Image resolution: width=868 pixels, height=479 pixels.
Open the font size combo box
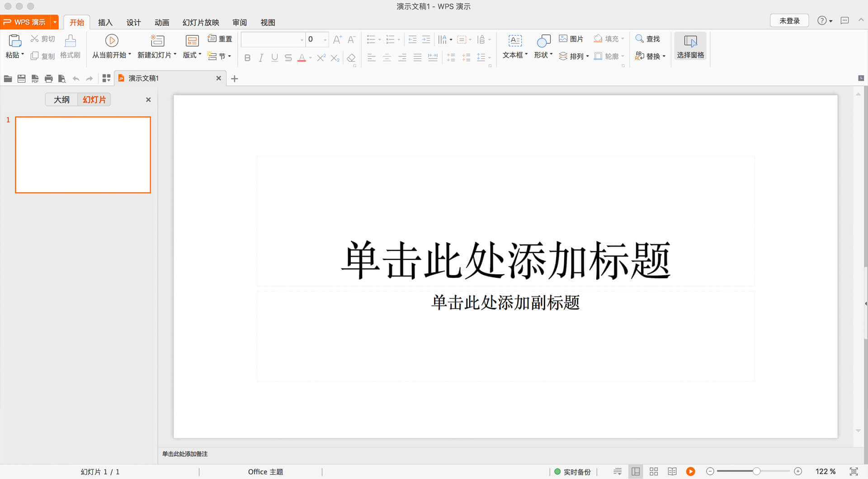point(317,40)
